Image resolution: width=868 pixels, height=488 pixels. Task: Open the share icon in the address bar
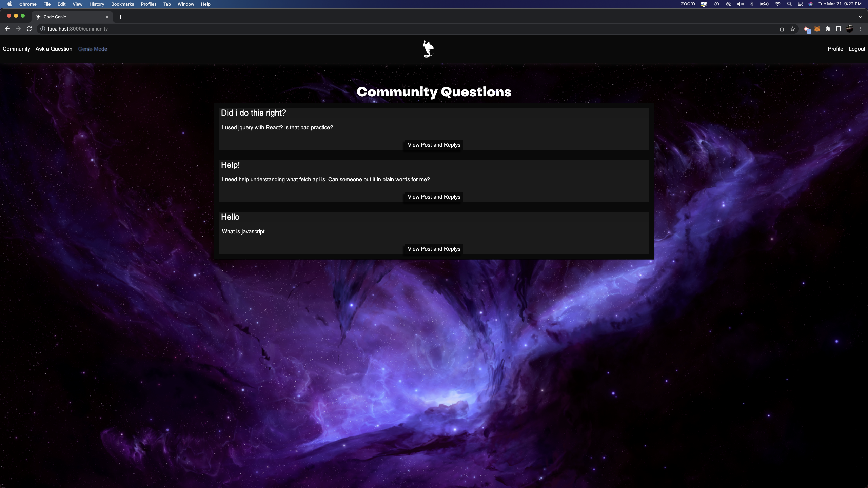pos(782,29)
